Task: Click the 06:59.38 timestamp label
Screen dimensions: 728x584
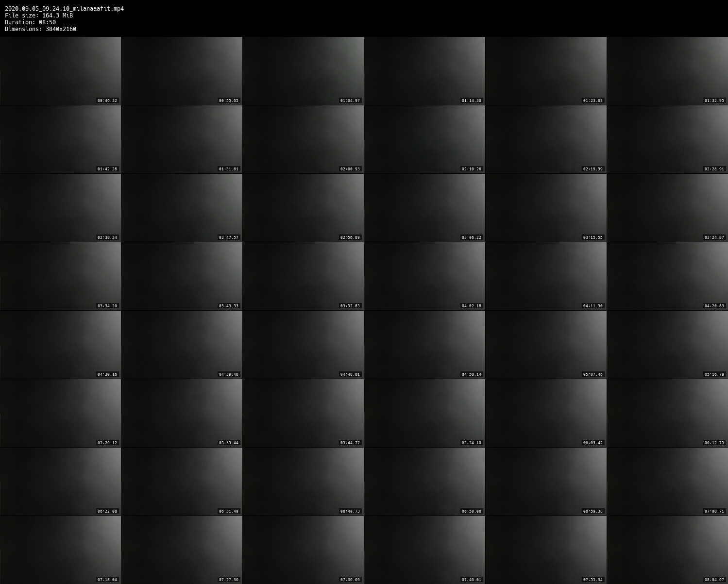Action: [593, 512]
